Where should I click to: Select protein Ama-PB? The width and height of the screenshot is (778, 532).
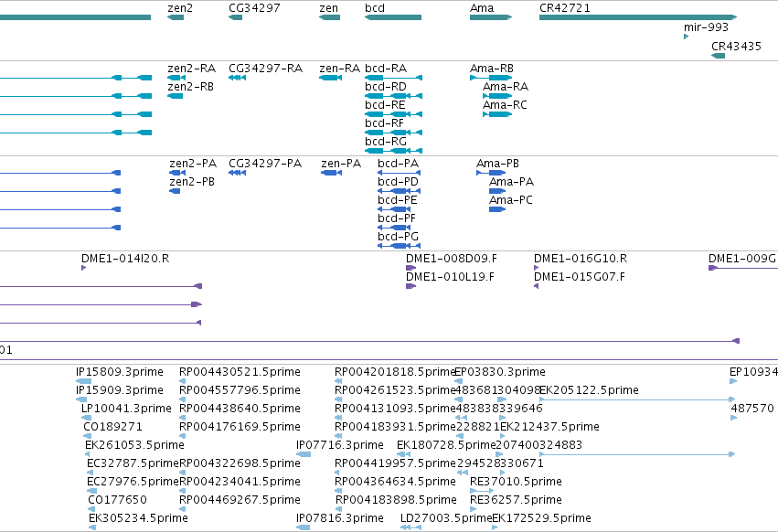pos(491,173)
